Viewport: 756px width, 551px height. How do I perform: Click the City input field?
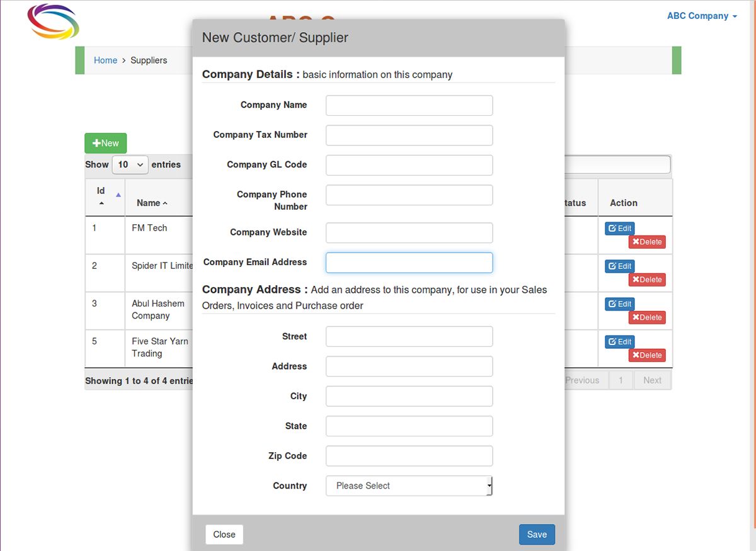click(409, 396)
